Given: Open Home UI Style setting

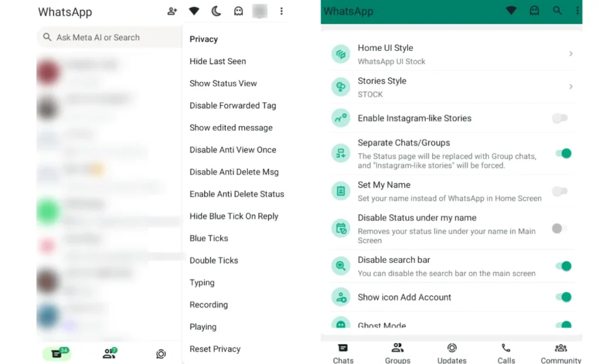Looking at the screenshot, I should tap(452, 54).
